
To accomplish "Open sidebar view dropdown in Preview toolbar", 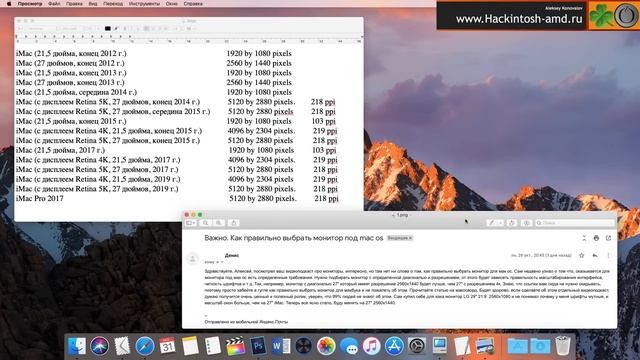I will (191, 223).
